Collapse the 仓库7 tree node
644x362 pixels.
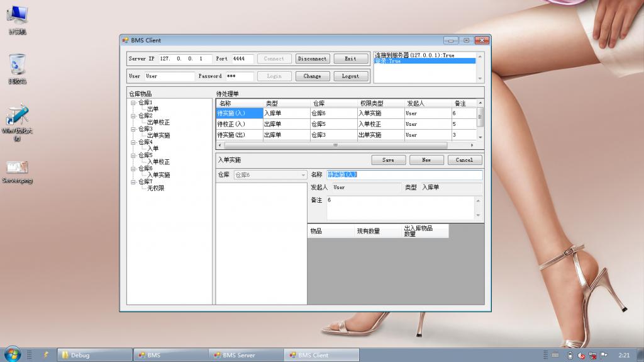(133, 182)
